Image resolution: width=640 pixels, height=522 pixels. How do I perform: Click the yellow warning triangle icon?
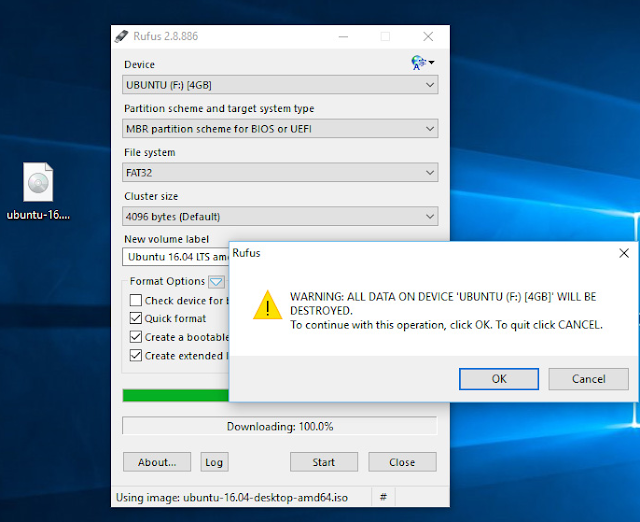tap(267, 305)
